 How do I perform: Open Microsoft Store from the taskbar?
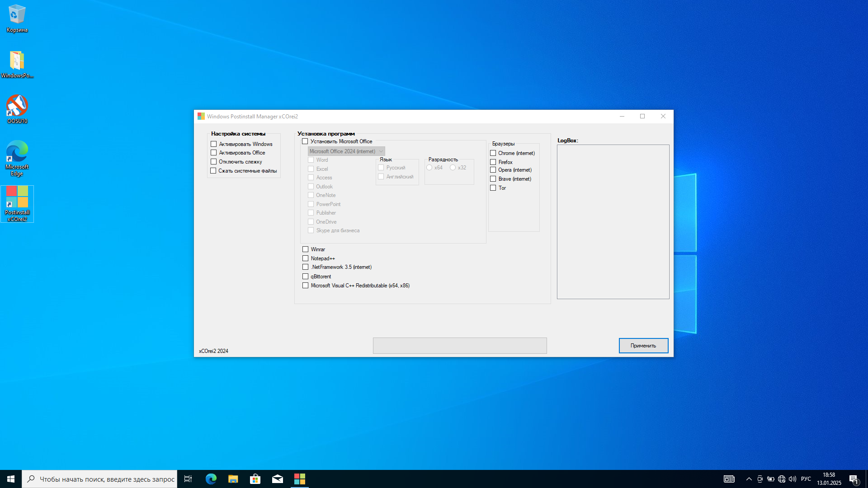pyautogui.click(x=255, y=479)
